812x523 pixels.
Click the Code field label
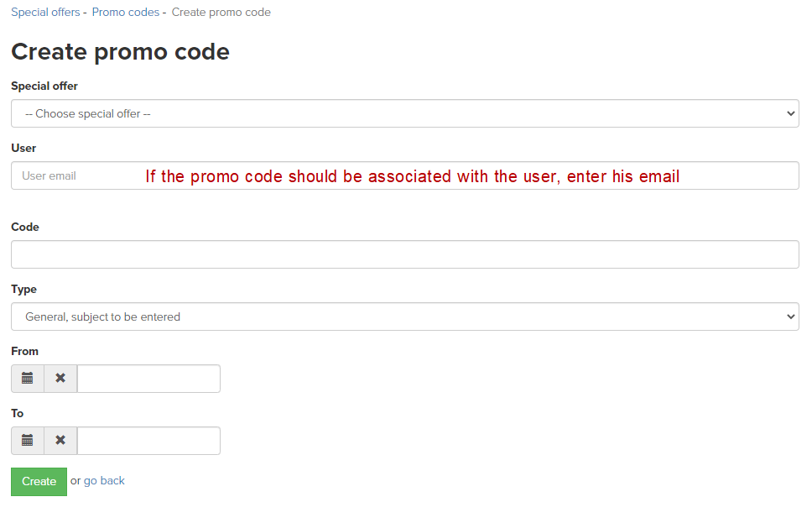pos(25,227)
